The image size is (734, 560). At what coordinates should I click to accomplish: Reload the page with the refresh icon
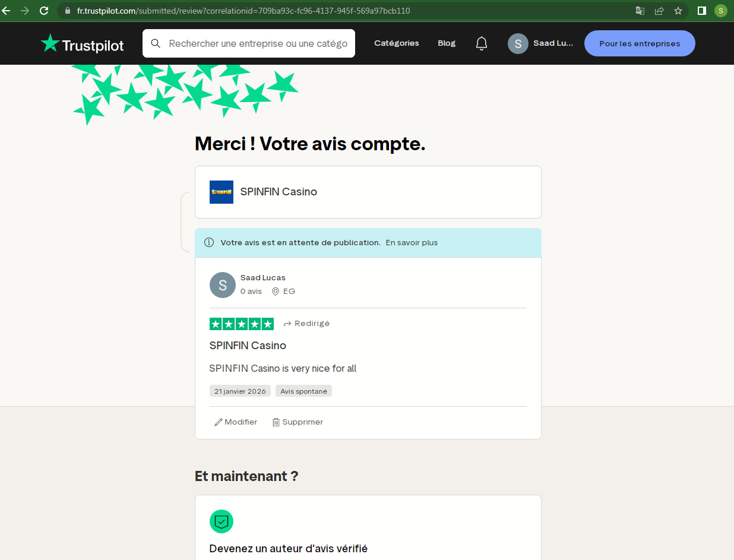tap(44, 11)
